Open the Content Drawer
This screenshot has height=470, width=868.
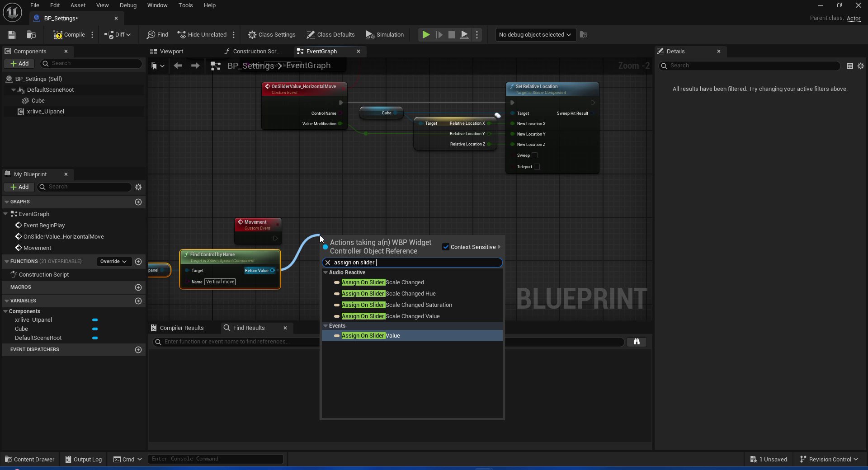click(x=29, y=460)
